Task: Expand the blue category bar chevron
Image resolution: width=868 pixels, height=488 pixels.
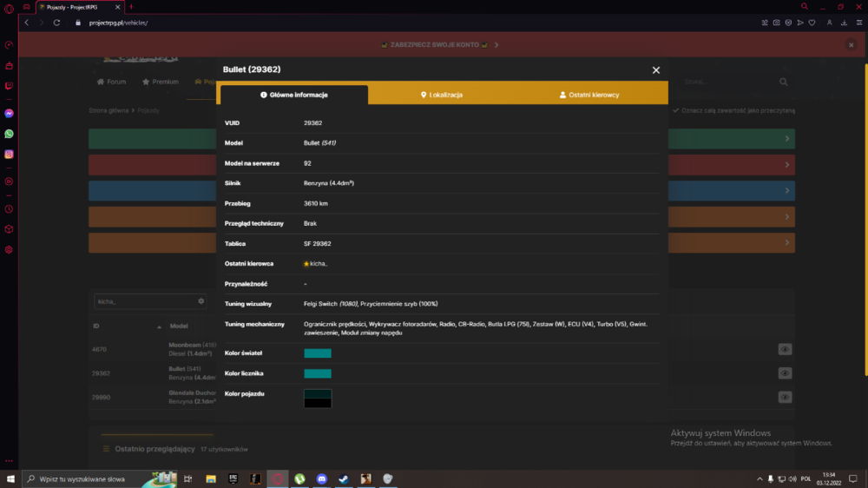Action: [787, 190]
